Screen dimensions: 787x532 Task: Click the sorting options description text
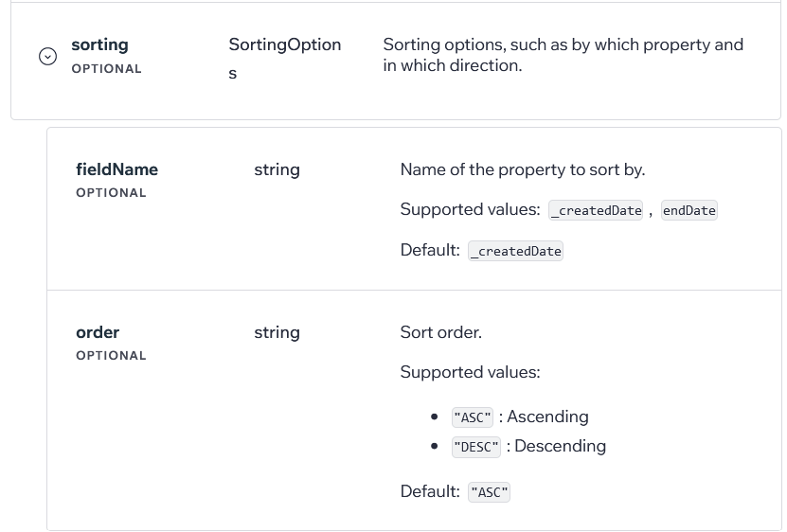pyautogui.click(x=563, y=55)
